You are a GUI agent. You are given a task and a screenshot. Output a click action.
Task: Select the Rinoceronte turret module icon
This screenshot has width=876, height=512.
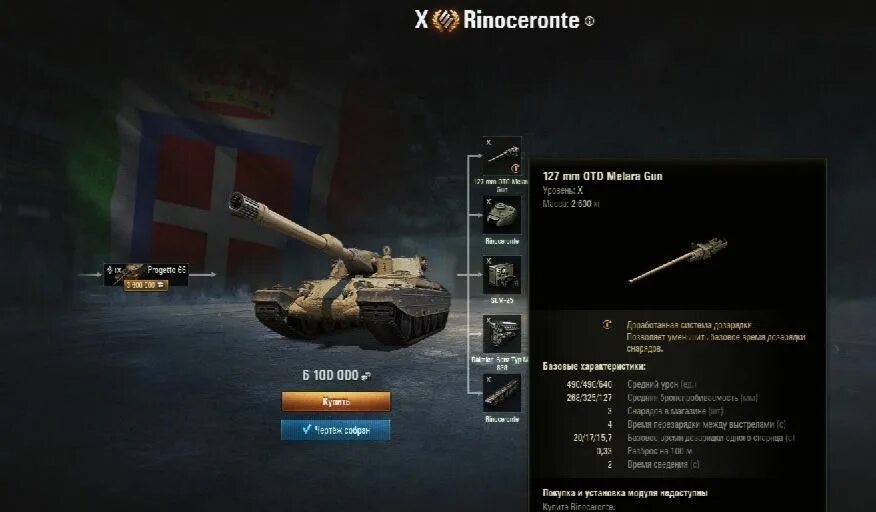[x=502, y=215]
